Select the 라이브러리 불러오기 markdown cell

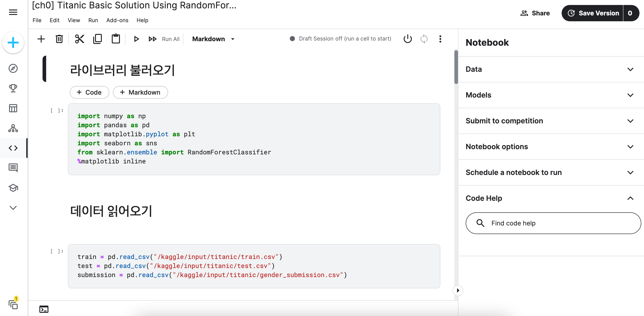click(122, 70)
